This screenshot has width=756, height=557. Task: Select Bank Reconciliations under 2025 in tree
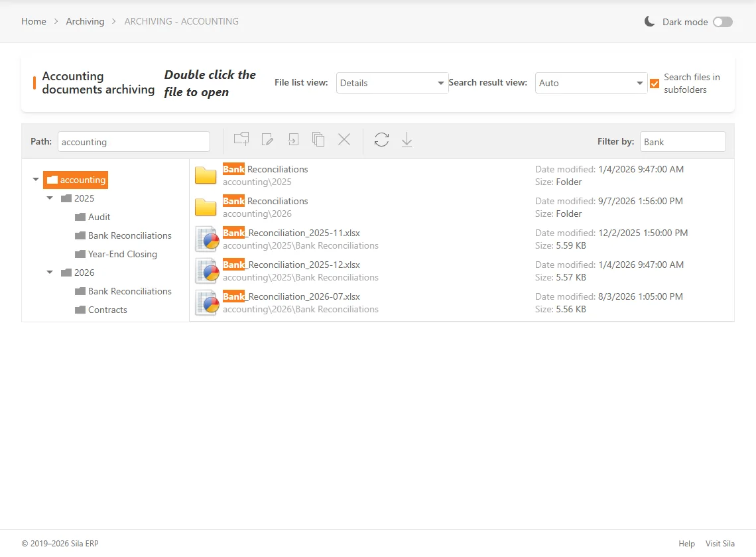pos(130,235)
